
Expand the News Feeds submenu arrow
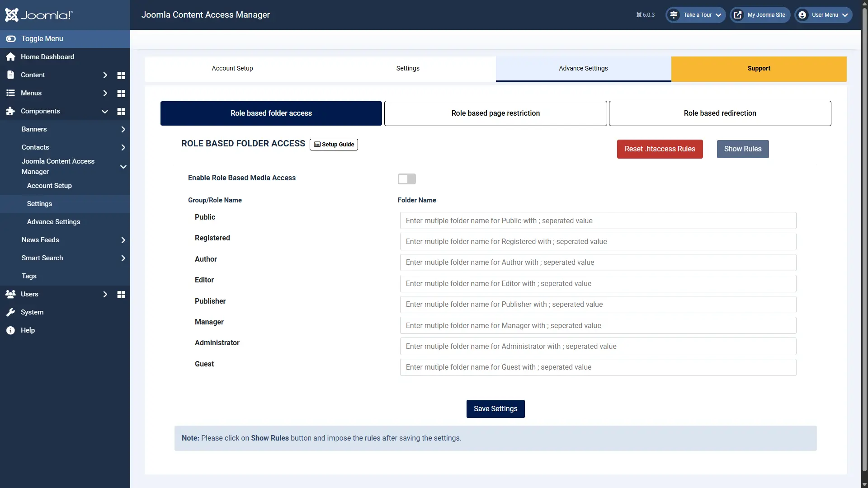tap(123, 240)
